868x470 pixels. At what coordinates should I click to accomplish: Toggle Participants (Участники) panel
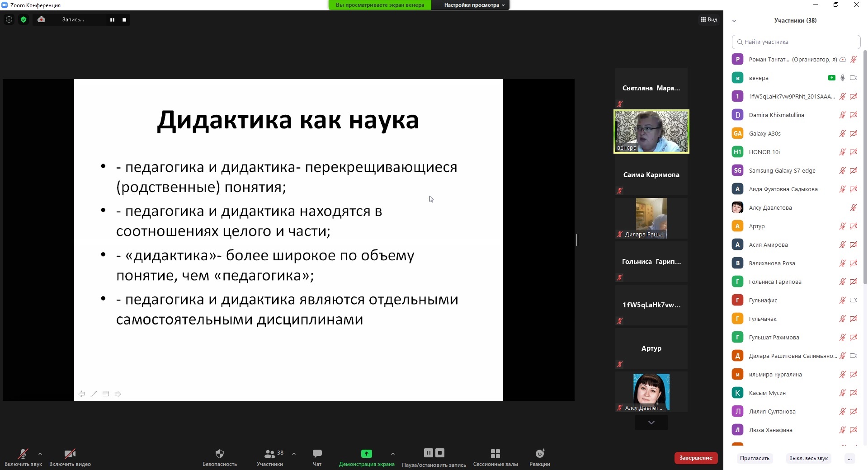(x=270, y=454)
